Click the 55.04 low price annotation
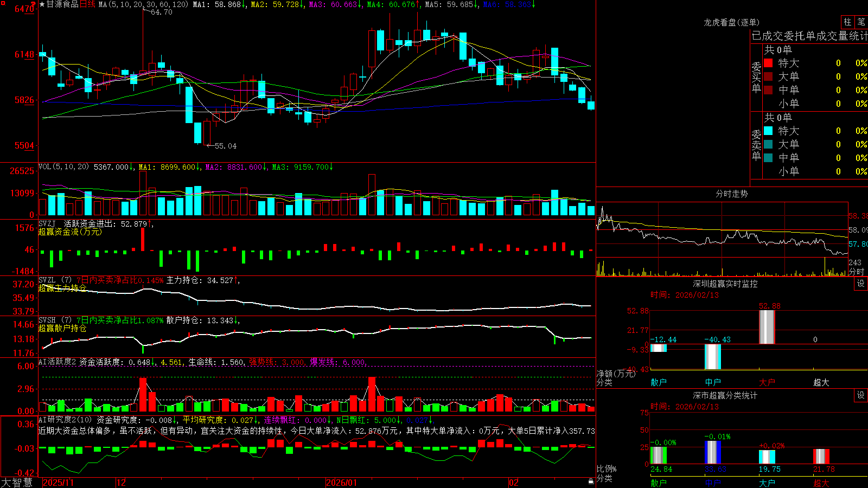Viewport: 868px width, 488px height. (x=225, y=146)
